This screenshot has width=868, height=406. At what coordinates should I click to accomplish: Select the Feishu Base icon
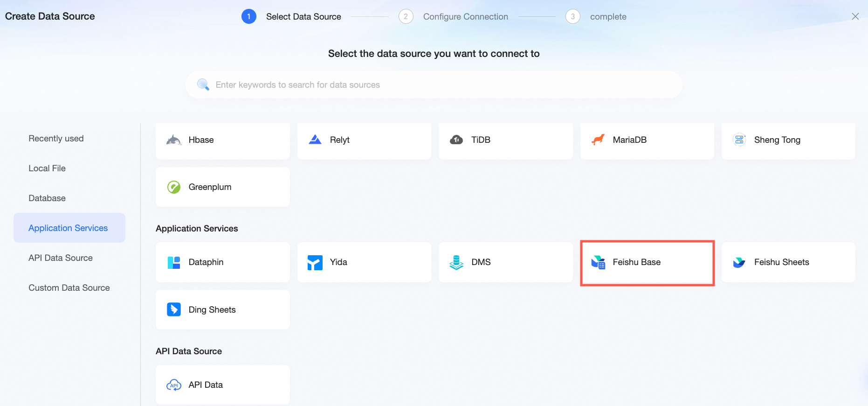click(x=598, y=262)
